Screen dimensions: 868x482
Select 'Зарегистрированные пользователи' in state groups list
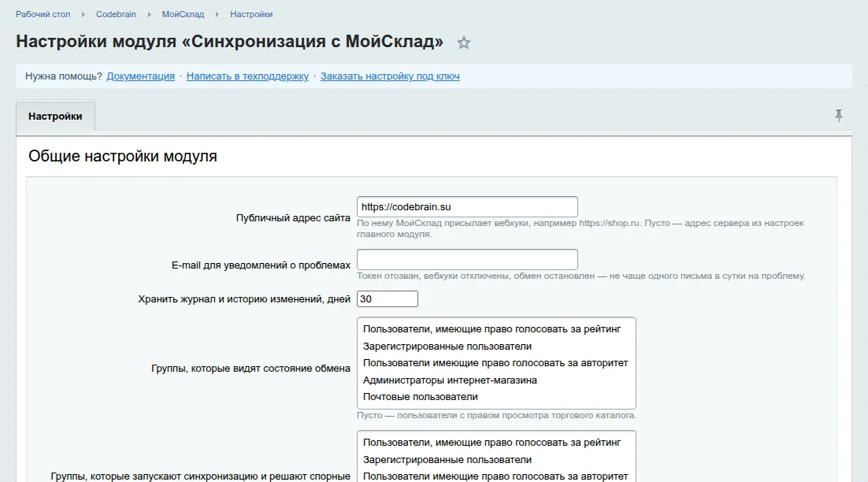pos(447,347)
